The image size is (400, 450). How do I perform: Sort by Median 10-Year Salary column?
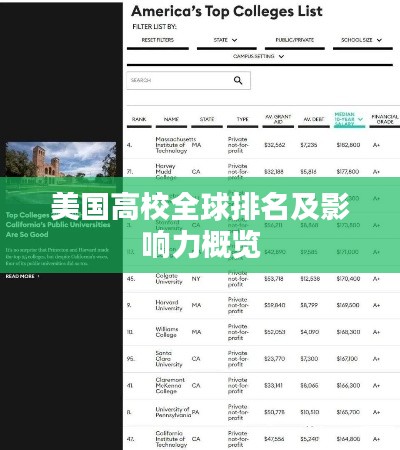(345, 119)
